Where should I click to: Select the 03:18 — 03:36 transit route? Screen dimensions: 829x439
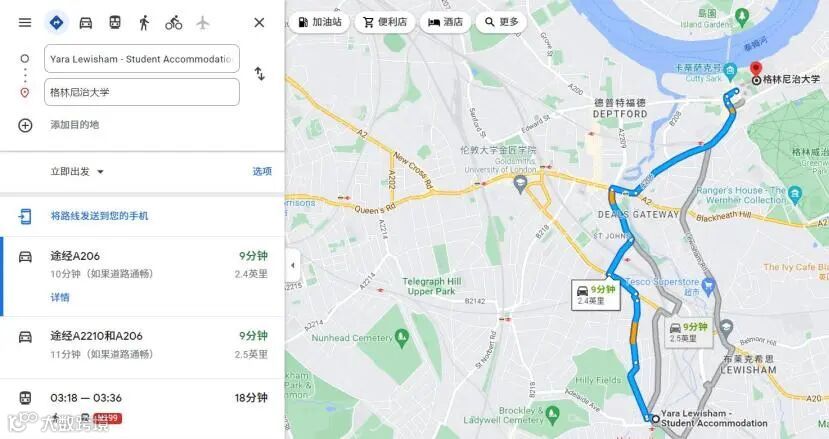pos(142,407)
